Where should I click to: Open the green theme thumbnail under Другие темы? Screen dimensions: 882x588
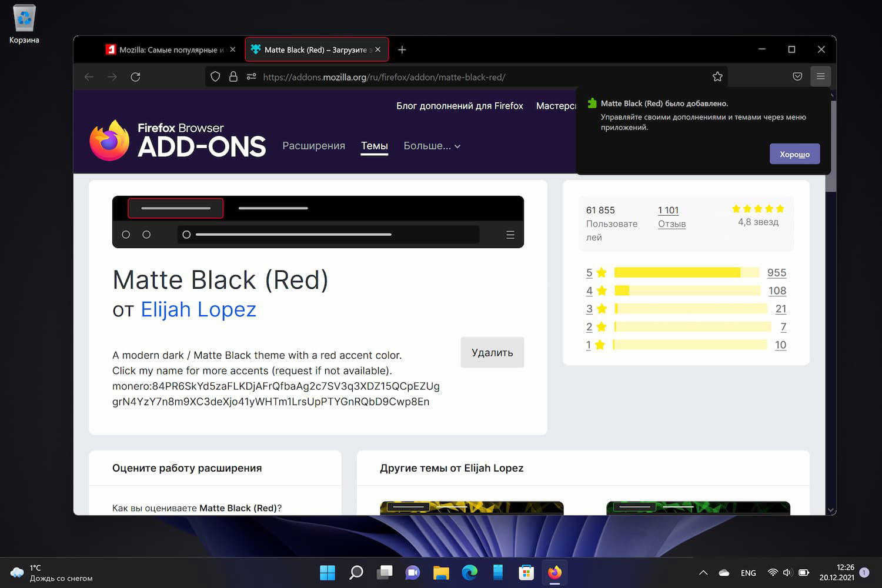pos(698,508)
